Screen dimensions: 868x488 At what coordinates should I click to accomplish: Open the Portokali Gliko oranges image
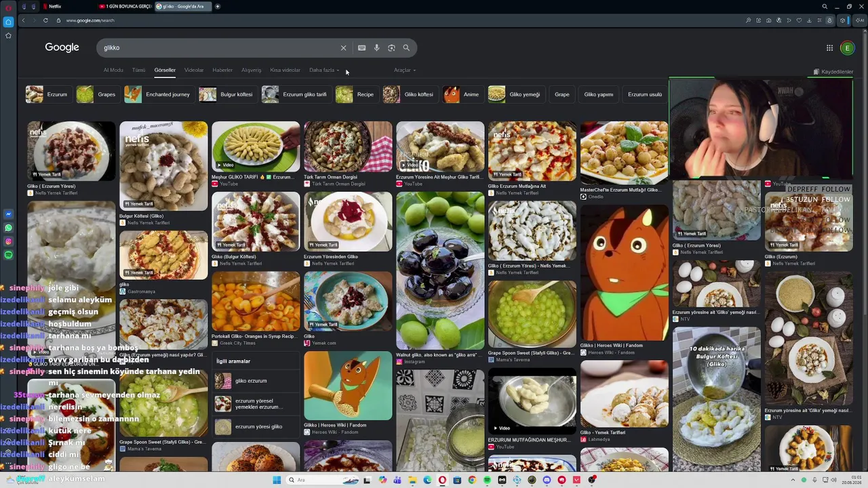pos(256,302)
